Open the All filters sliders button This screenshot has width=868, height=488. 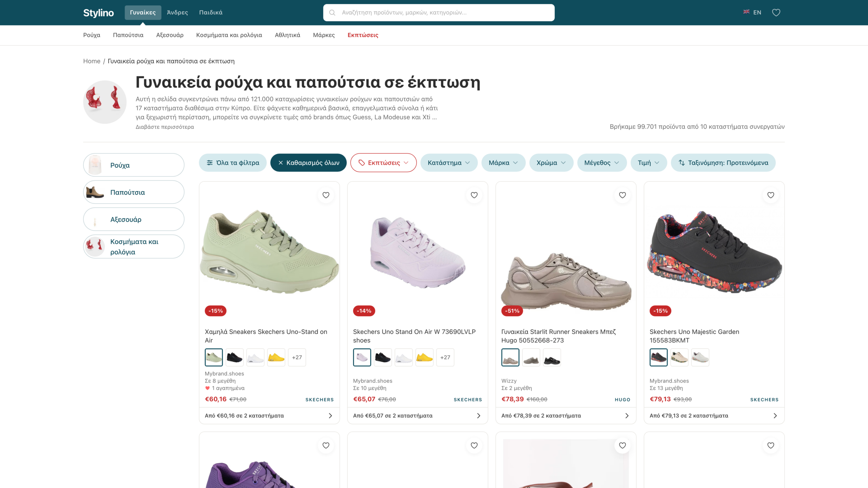233,163
